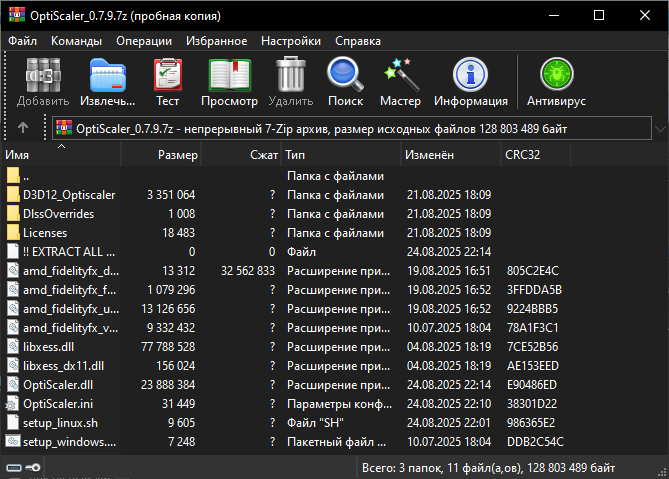This screenshot has width=669, height=479.
Task: Open the Операции menu
Action: pos(144,41)
